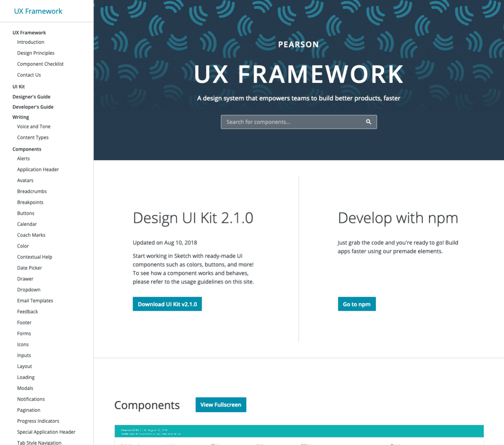Open the Introduction page in sidebar
Viewport: 504px width, 445px height.
31,42
